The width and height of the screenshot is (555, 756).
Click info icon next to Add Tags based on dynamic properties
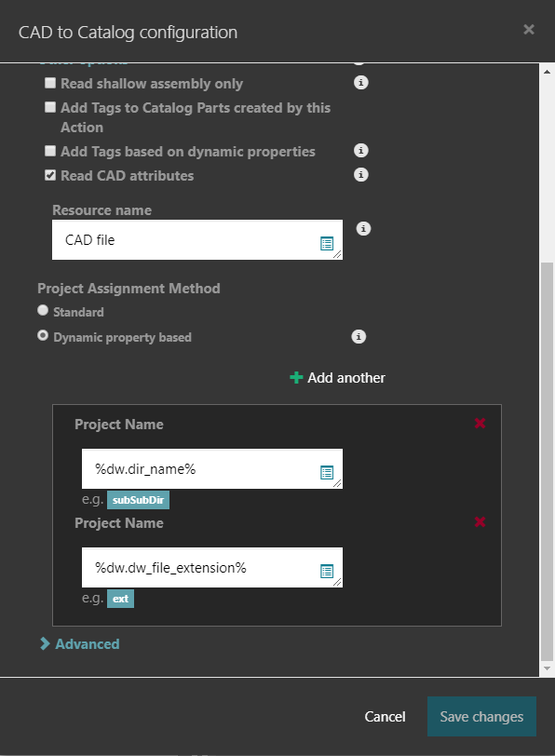pyautogui.click(x=360, y=151)
